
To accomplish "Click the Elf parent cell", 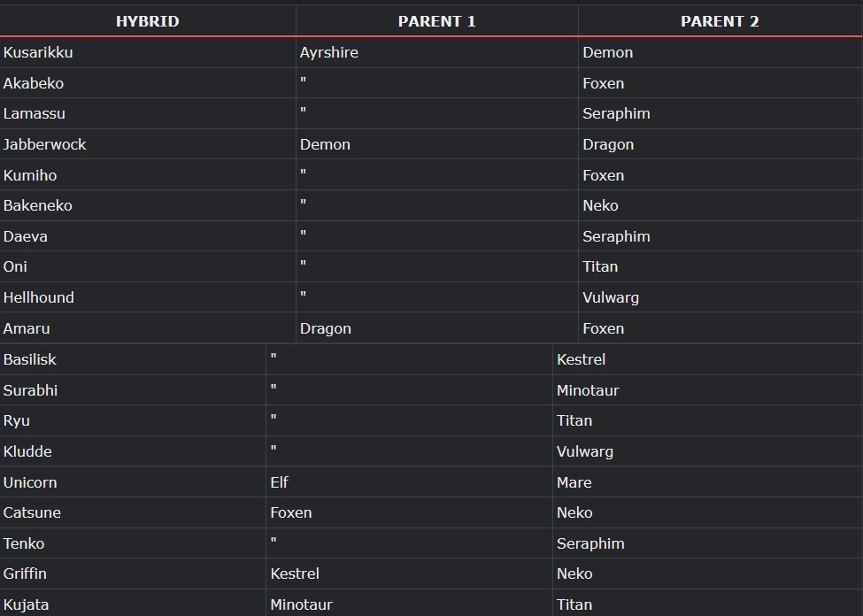I will coord(280,482).
